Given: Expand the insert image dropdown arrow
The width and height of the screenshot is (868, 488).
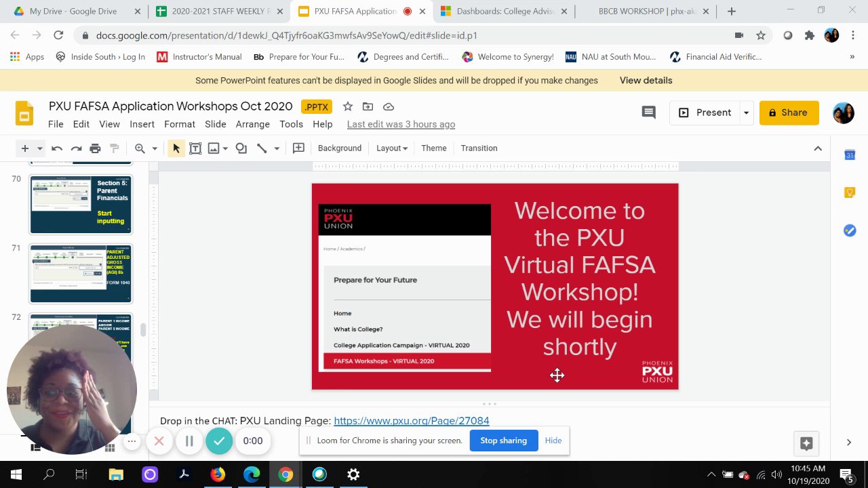Looking at the screenshot, I should [225, 148].
